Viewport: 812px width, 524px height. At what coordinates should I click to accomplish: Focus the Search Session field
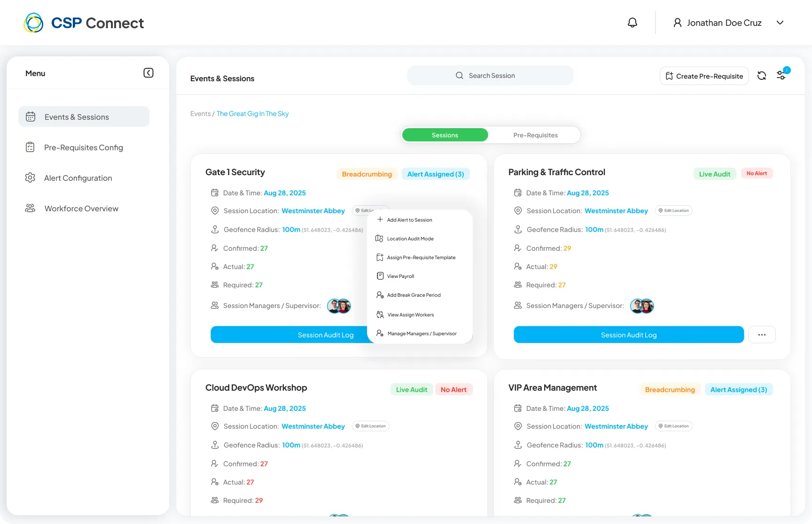click(x=490, y=76)
